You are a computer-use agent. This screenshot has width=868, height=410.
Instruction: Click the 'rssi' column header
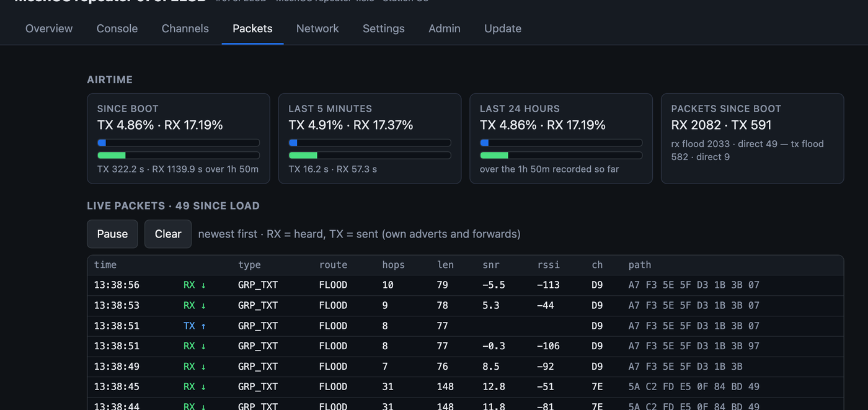[548, 265]
